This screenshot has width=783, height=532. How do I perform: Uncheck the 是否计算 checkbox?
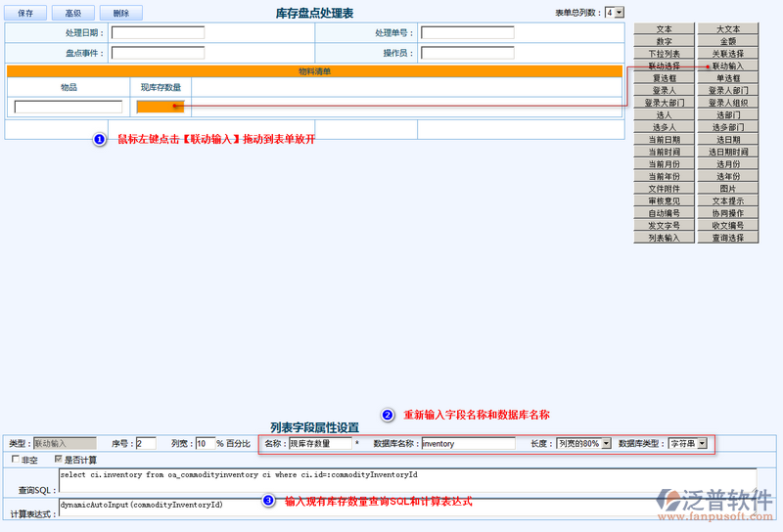(58, 459)
